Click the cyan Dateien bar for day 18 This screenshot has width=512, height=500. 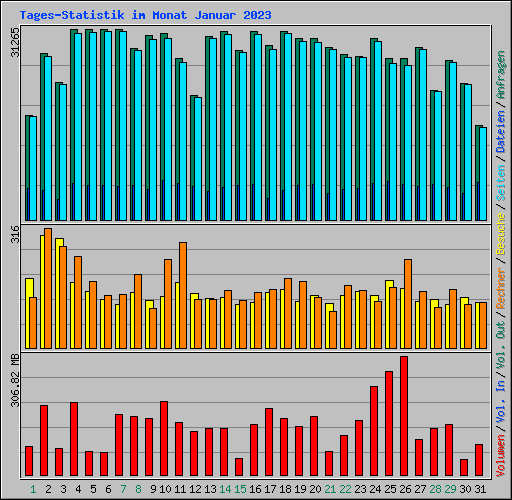288,127
